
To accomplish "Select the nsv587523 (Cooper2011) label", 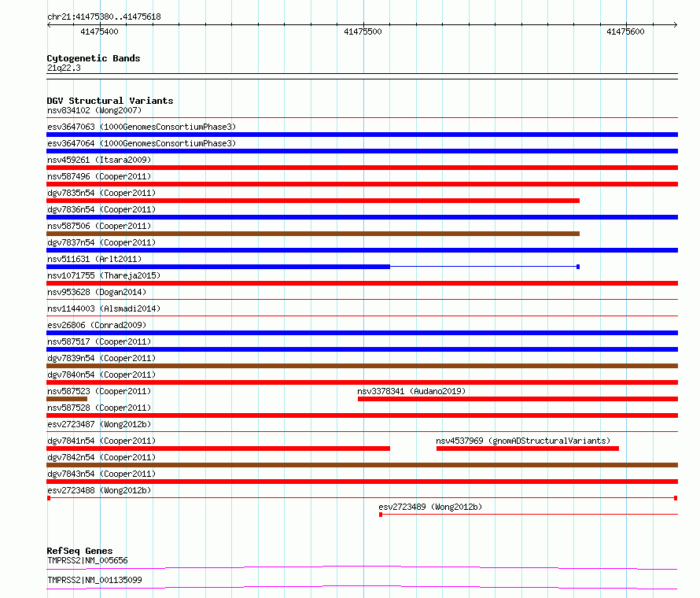I will pos(99,391).
